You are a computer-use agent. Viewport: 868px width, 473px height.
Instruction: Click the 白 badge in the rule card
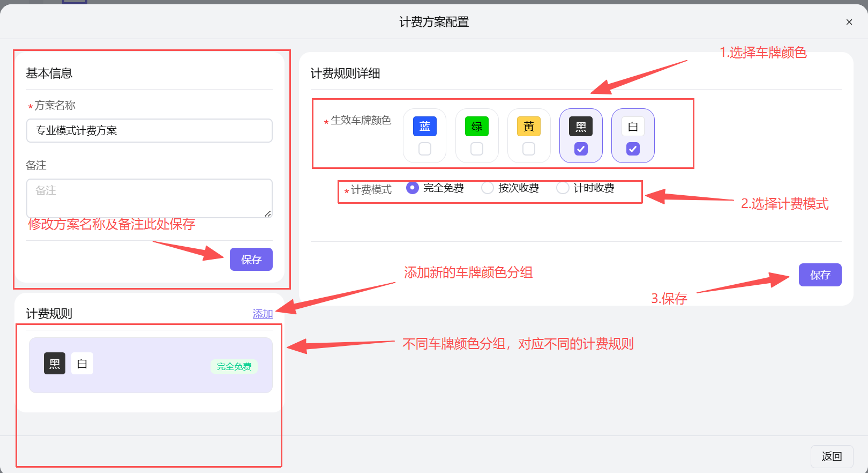coord(82,364)
